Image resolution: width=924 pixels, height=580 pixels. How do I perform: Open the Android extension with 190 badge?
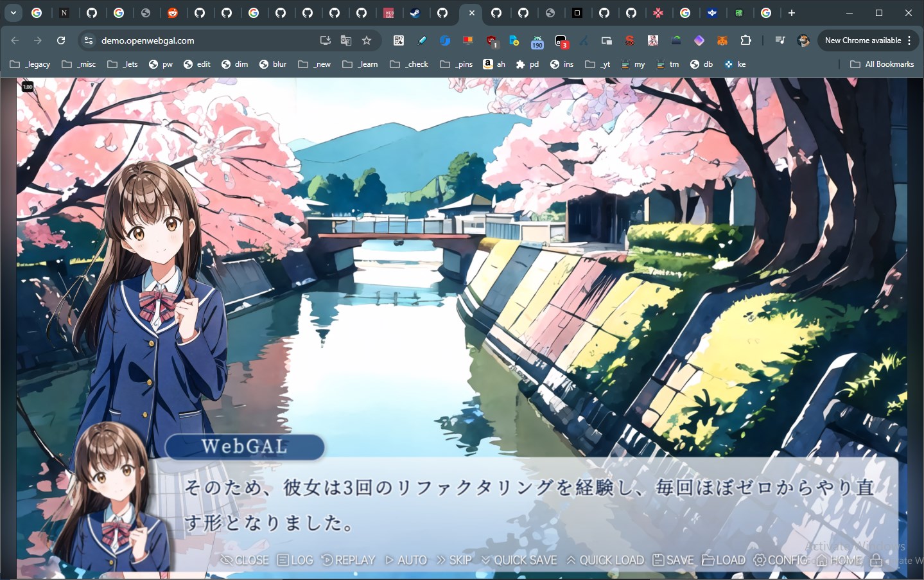tap(537, 42)
